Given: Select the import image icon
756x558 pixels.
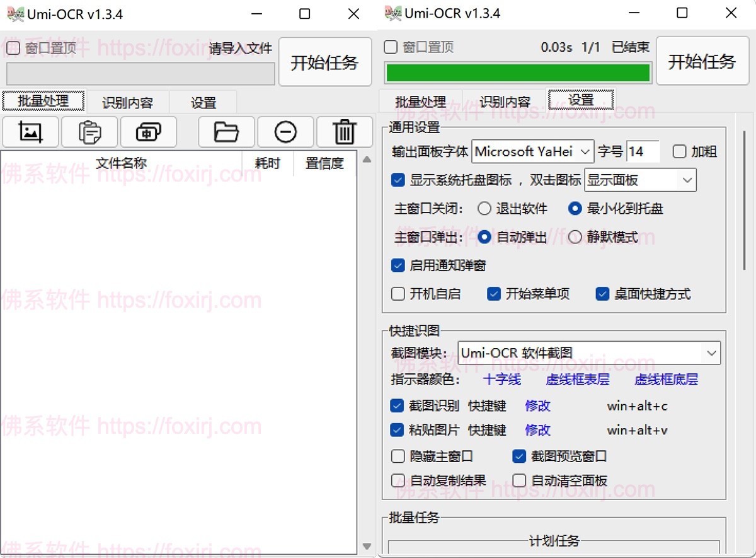Looking at the screenshot, I should (x=30, y=132).
